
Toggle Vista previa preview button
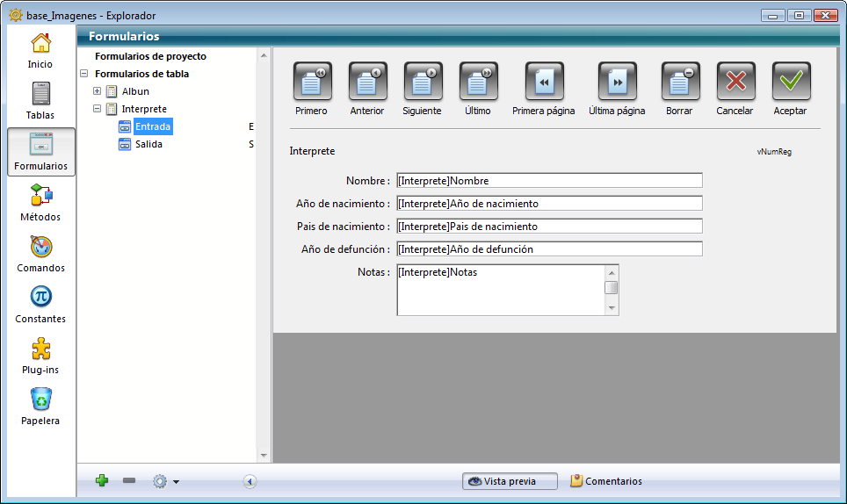pyautogui.click(x=510, y=481)
